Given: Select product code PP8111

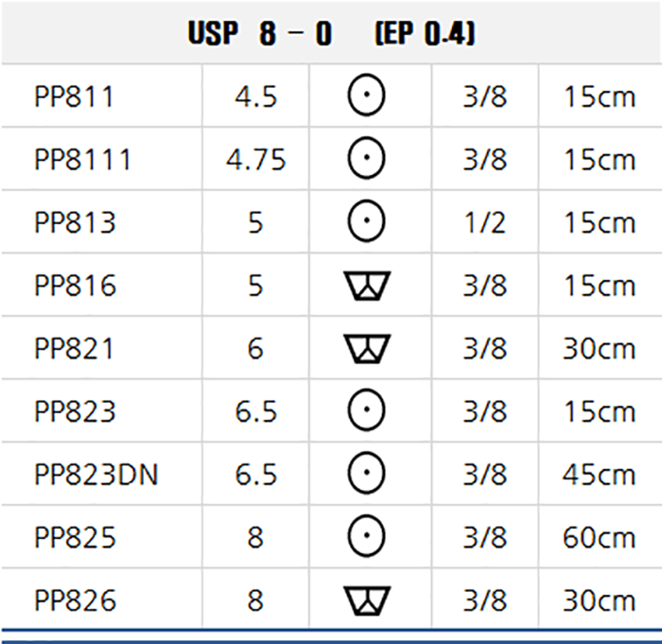Looking at the screenshot, I should click(83, 160).
